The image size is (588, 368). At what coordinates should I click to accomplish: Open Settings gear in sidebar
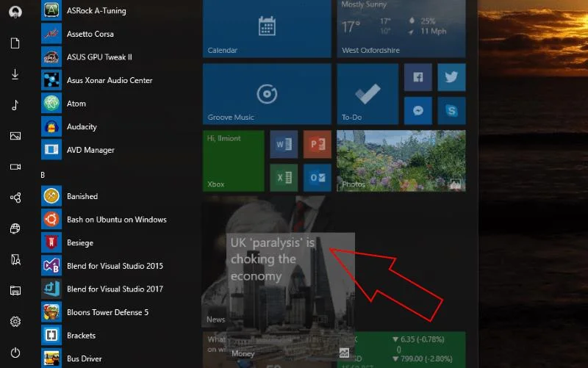pyautogui.click(x=15, y=321)
